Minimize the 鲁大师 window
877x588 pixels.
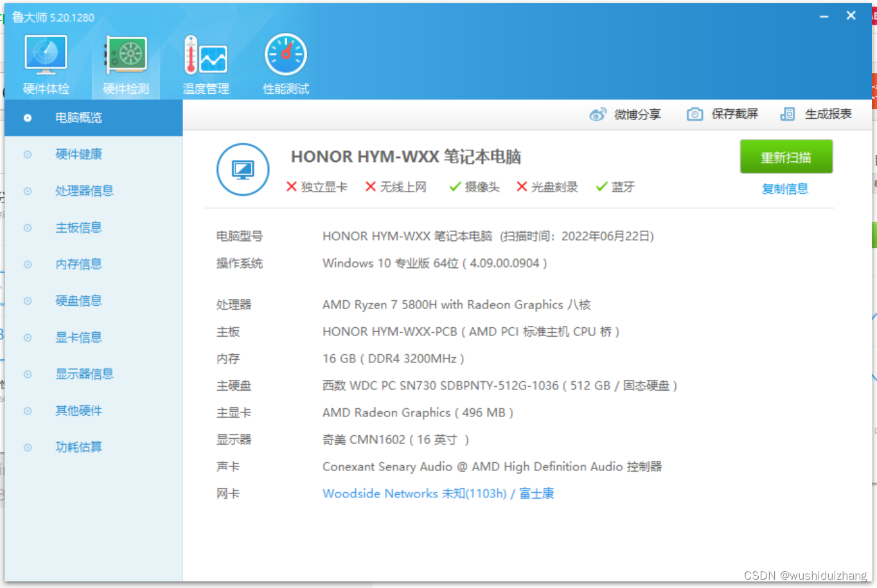[x=824, y=16]
